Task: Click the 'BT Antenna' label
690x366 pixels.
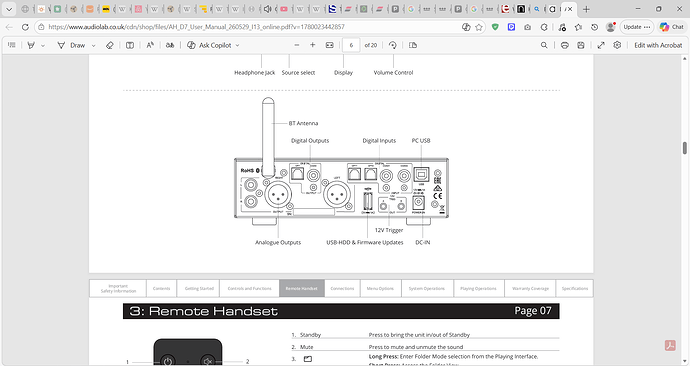Action: (x=303, y=123)
